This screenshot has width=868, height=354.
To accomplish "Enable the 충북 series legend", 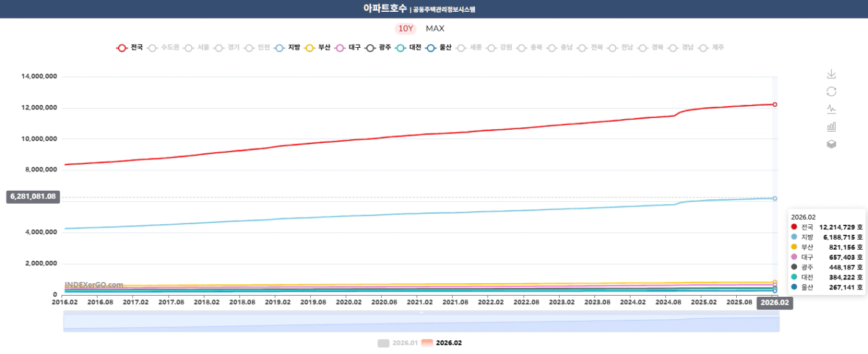I will (x=530, y=48).
